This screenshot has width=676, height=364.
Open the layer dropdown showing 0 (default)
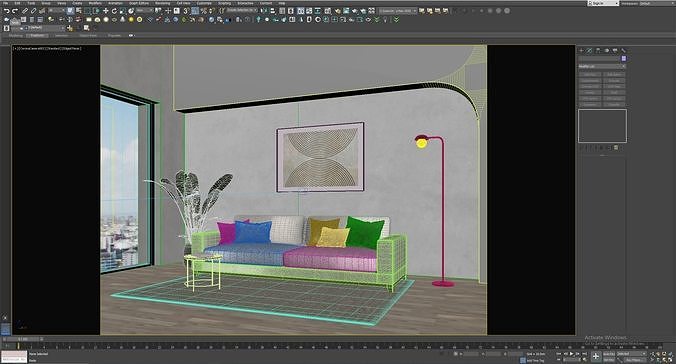pyautogui.click(x=44, y=28)
